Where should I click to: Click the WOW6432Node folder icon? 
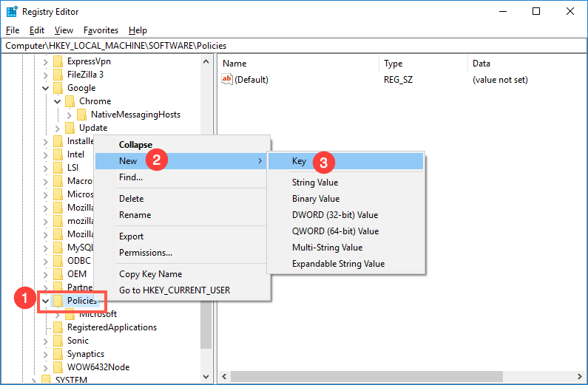point(58,367)
